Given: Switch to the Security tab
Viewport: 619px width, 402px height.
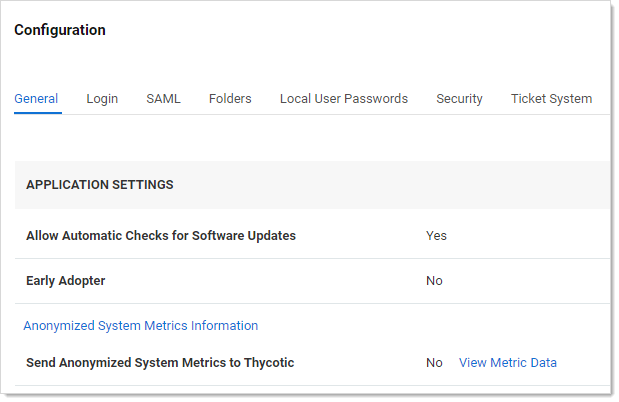Looking at the screenshot, I should pos(459,99).
